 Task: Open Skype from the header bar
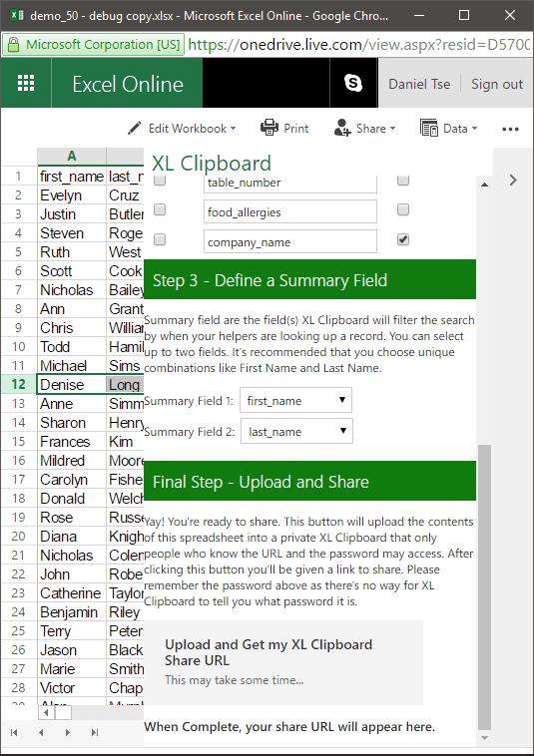click(x=353, y=83)
